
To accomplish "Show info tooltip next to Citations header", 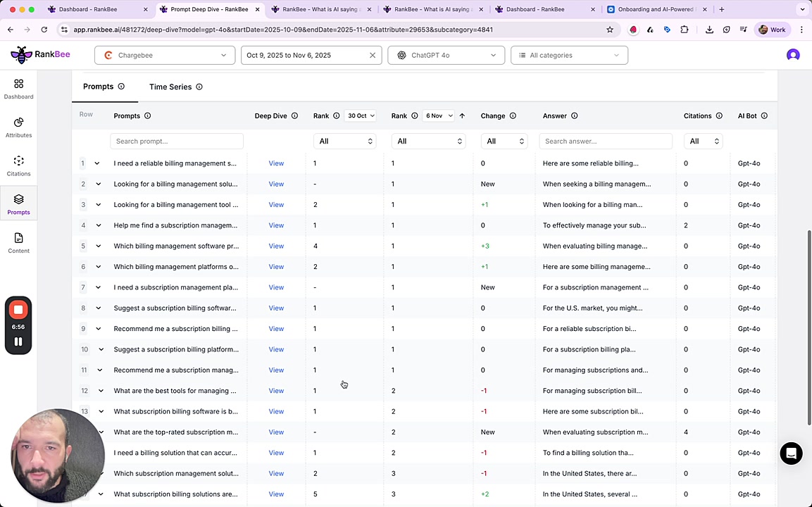I will coord(719,115).
